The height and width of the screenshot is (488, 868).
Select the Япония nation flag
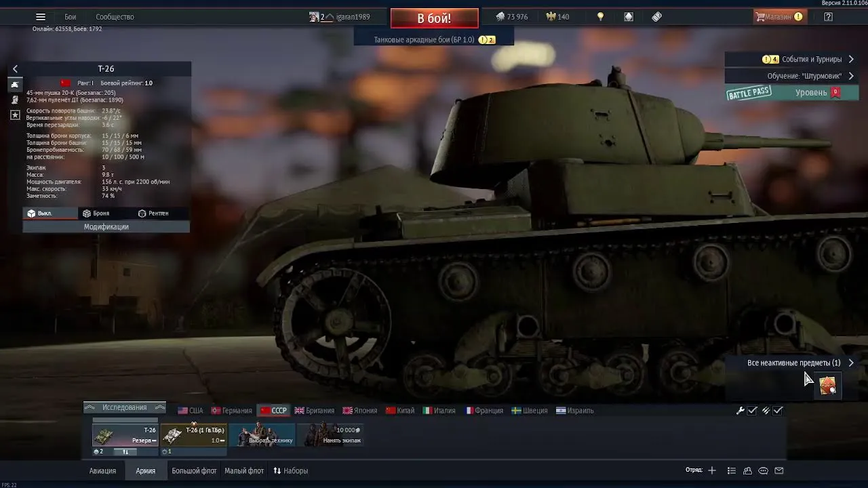coord(360,411)
